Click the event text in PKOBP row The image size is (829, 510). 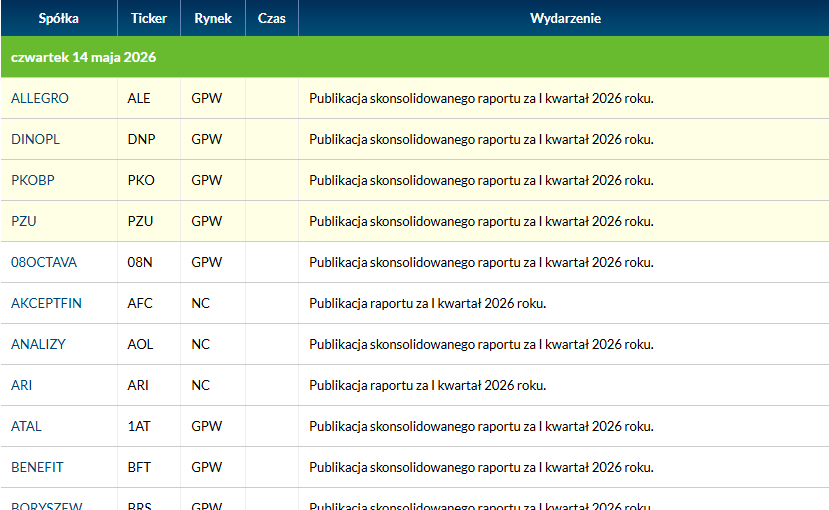coord(481,180)
